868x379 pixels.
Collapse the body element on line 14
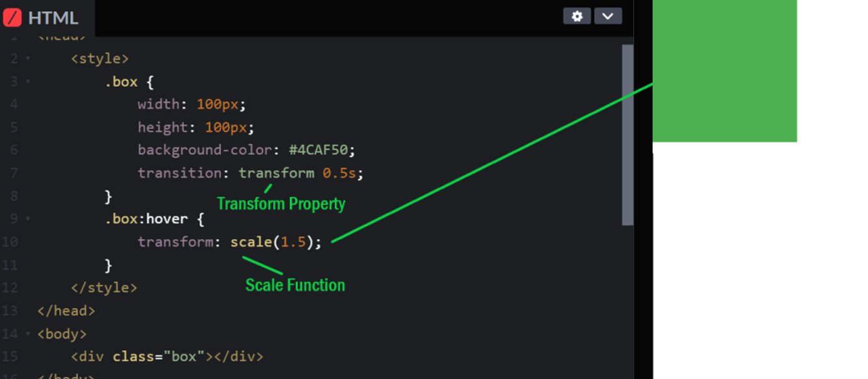(27, 333)
